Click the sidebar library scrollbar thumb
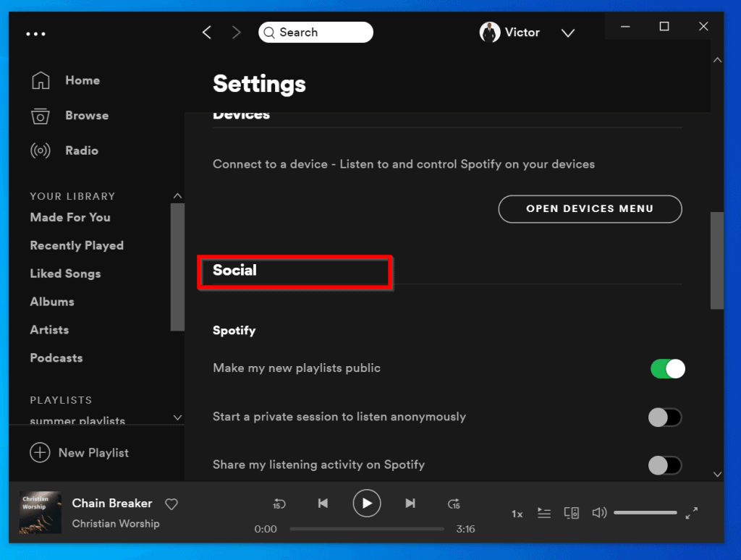The image size is (741, 560). coord(177,267)
